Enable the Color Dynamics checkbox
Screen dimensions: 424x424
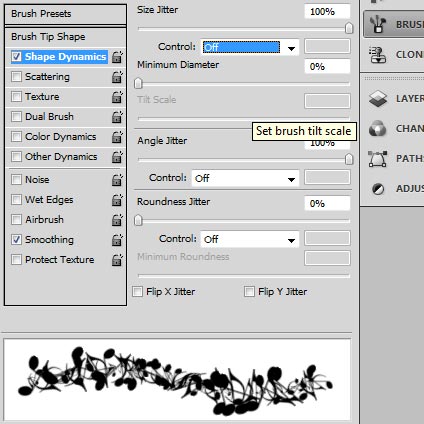point(16,137)
